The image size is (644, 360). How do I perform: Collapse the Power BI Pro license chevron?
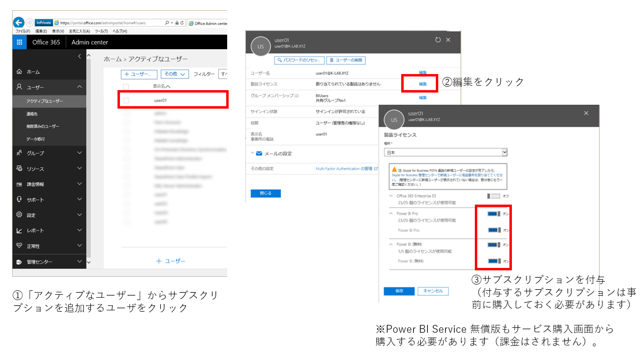click(x=391, y=214)
